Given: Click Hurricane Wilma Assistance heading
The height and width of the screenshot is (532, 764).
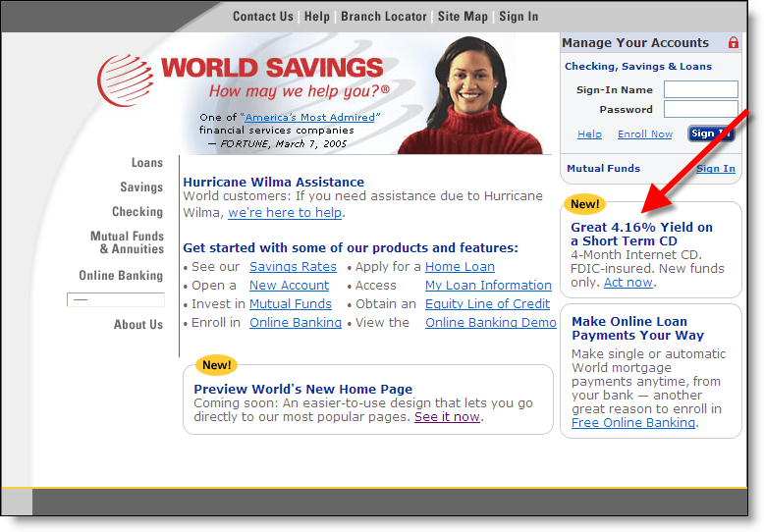Looking at the screenshot, I should click(x=273, y=183).
